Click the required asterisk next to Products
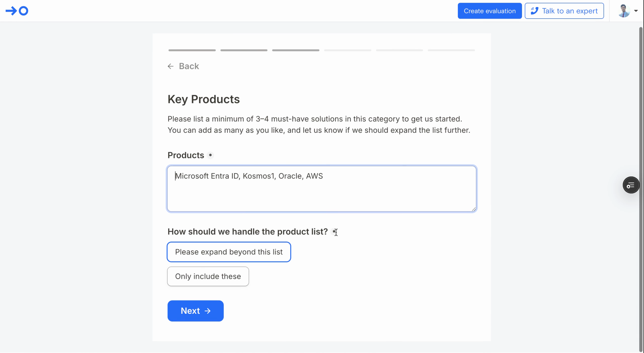This screenshot has height=353, width=644. point(210,155)
